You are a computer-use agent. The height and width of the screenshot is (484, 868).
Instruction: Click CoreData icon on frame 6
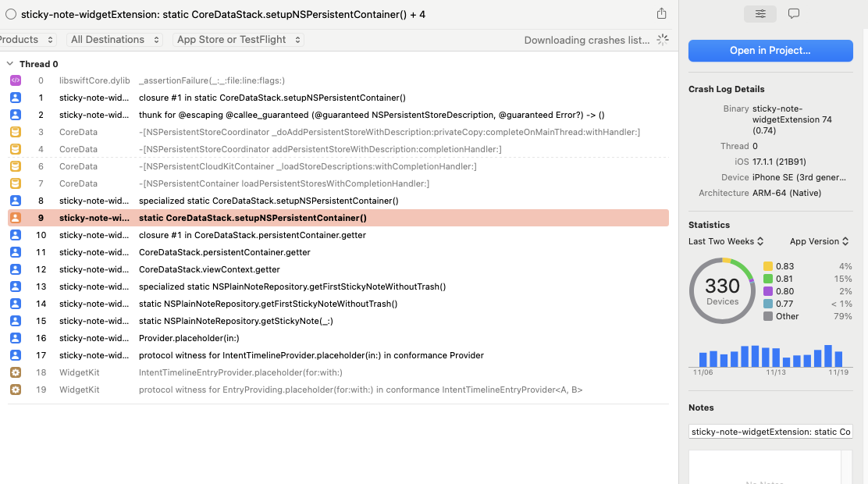pyautogui.click(x=16, y=166)
